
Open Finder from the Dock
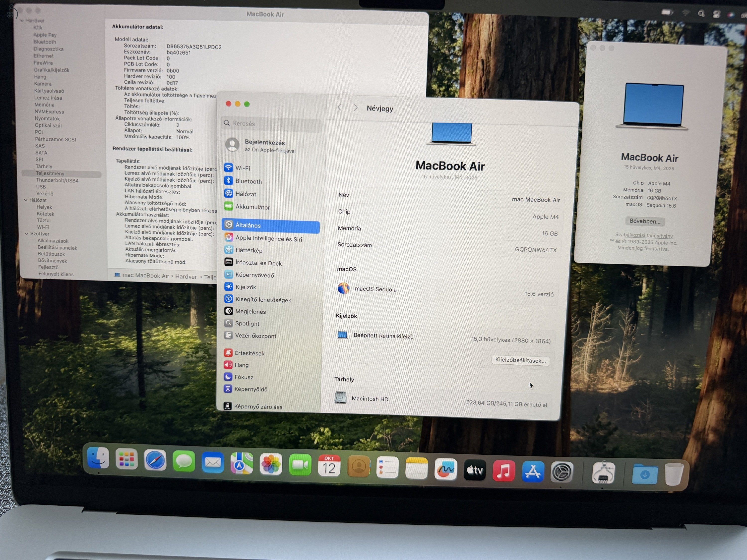[98, 458]
